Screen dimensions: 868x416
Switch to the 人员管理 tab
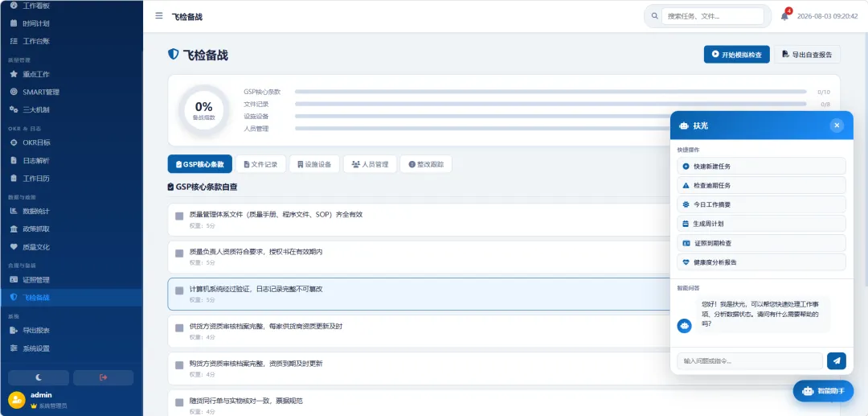click(370, 164)
